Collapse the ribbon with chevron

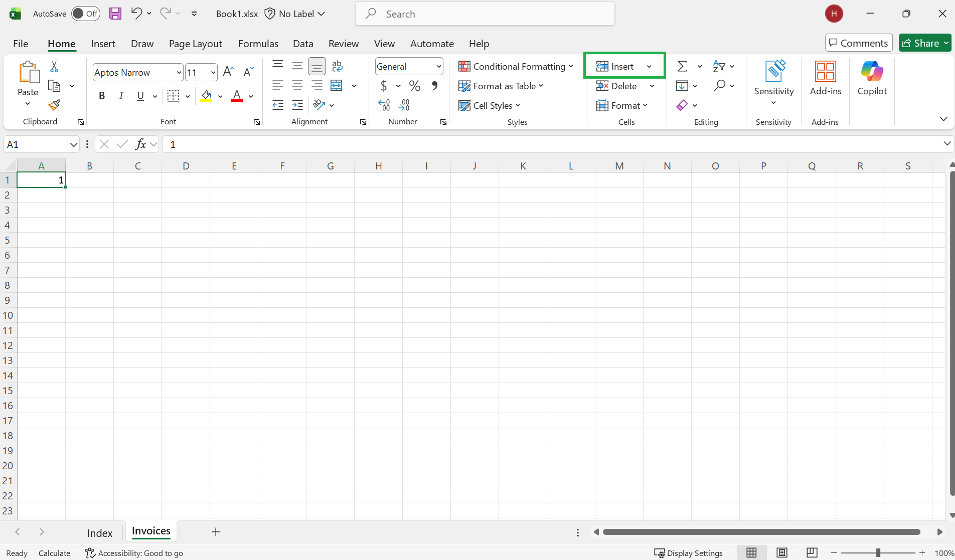click(943, 119)
